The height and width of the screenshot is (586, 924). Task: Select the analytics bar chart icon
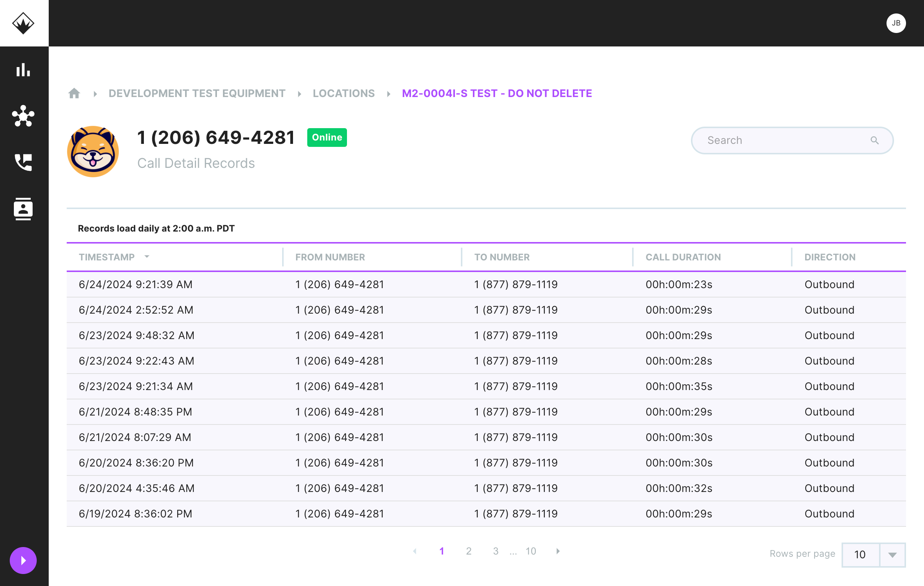tap(23, 70)
